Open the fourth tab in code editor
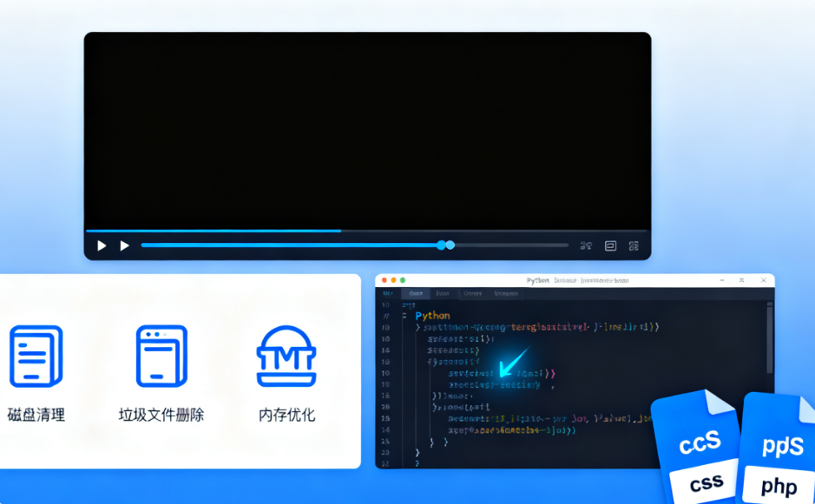This screenshot has height=504, width=815. [472, 294]
